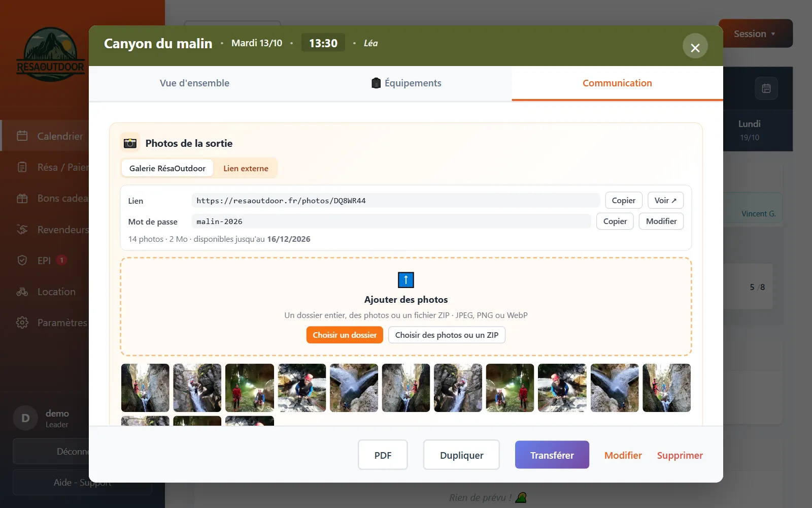This screenshot has height=508, width=812.
Task: Close the Canyon du malin dialog
Action: (695, 47)
